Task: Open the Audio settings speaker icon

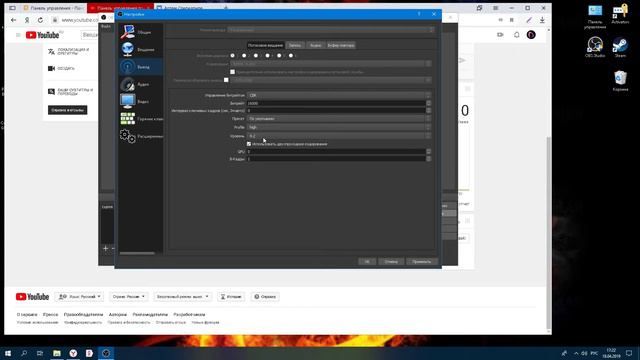Action: tap(127, 84)
